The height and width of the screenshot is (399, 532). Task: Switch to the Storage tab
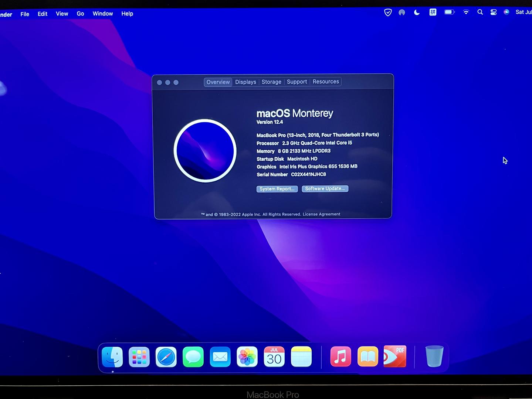[x=271, y=82]
